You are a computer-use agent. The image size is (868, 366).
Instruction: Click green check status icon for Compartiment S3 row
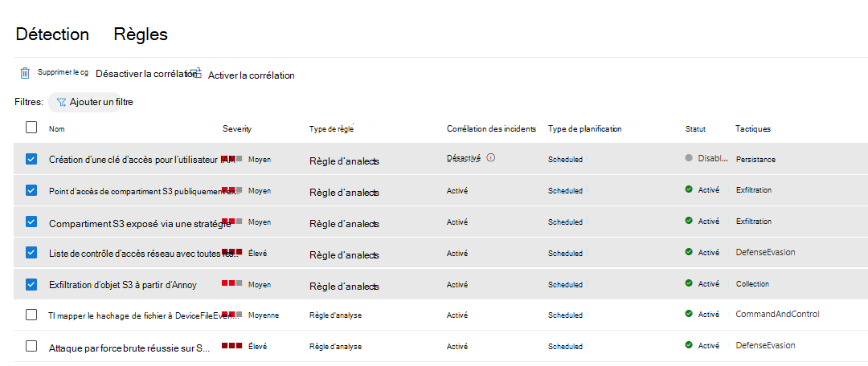point(689,221)
